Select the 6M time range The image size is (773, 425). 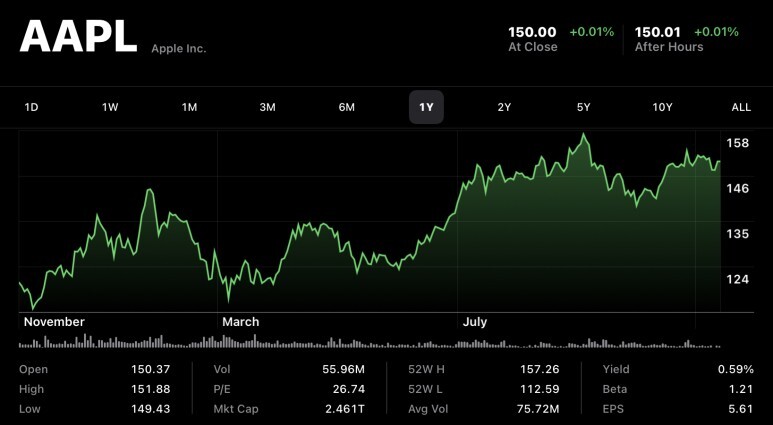tap(347, 107)
